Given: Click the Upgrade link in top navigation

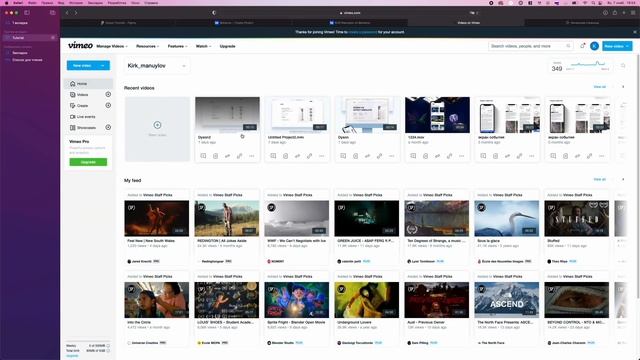Looking at the screenshot, I should (x=227, y=46).
